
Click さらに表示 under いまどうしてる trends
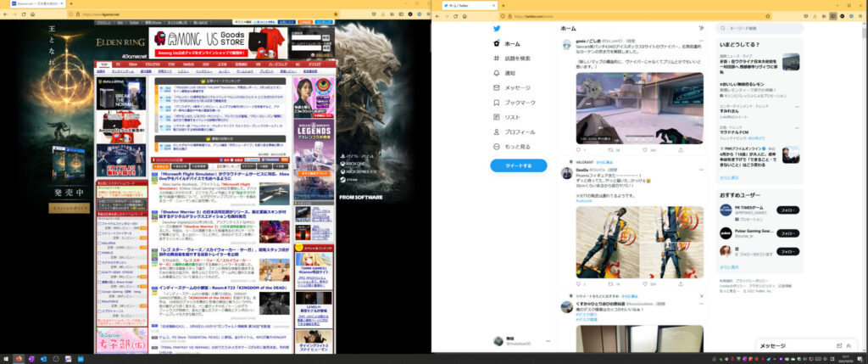pyautogui.click(x=729, y=177)
